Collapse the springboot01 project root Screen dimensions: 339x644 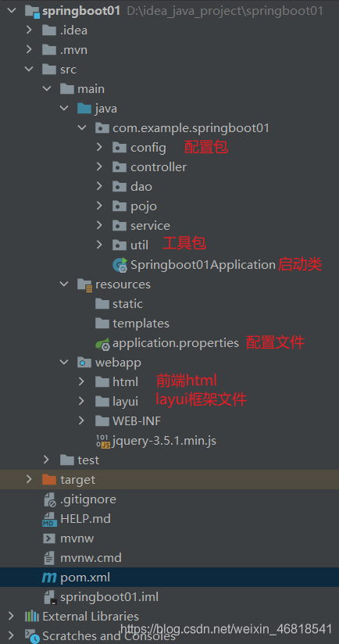click(11, 11)
